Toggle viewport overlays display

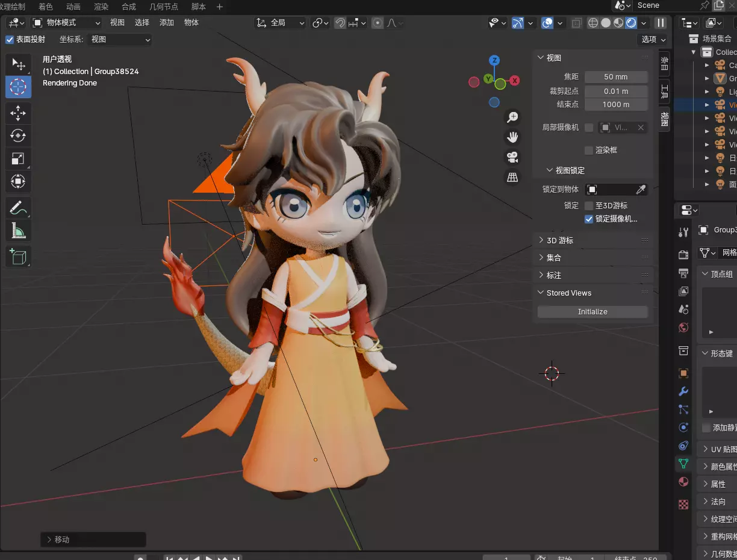[547, 23]
